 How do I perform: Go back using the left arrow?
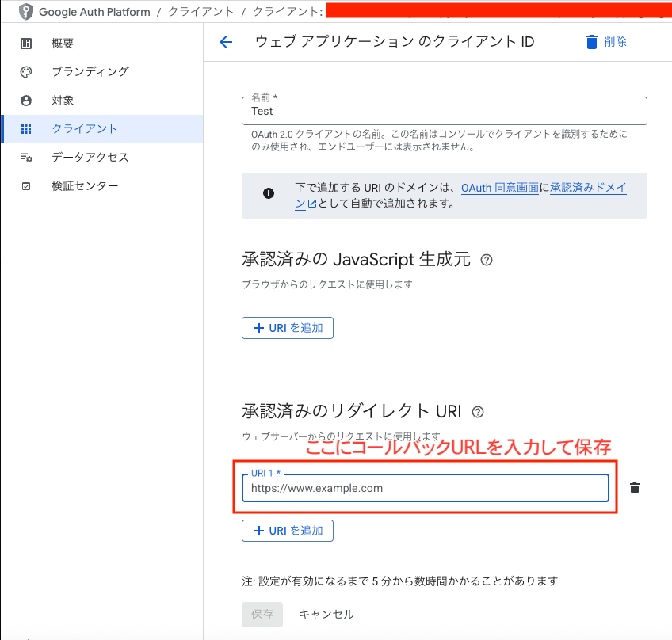point(226,42)
